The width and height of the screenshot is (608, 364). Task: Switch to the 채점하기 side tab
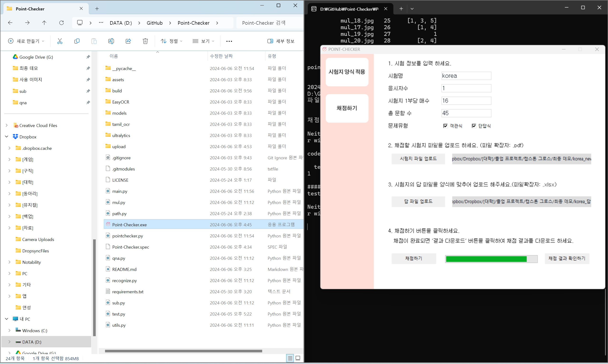[347, 108]
